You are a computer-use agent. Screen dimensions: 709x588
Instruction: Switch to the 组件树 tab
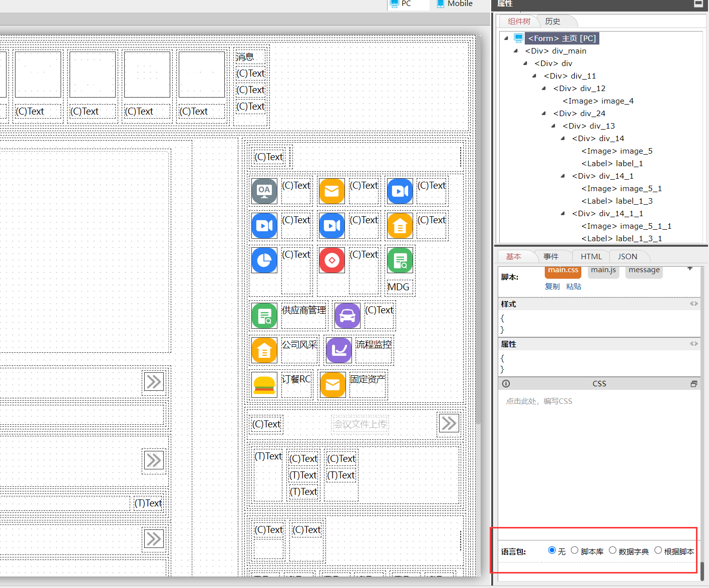(x=519, y=22)
